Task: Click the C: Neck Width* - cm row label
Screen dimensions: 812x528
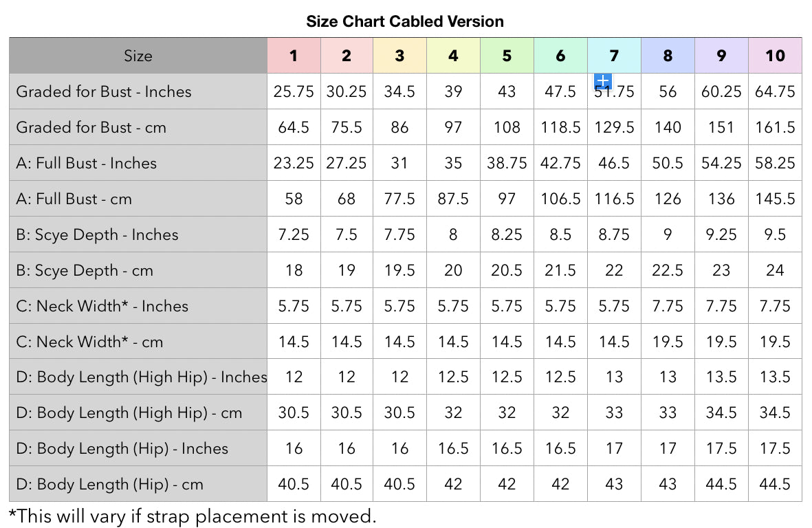Action: 89,342
